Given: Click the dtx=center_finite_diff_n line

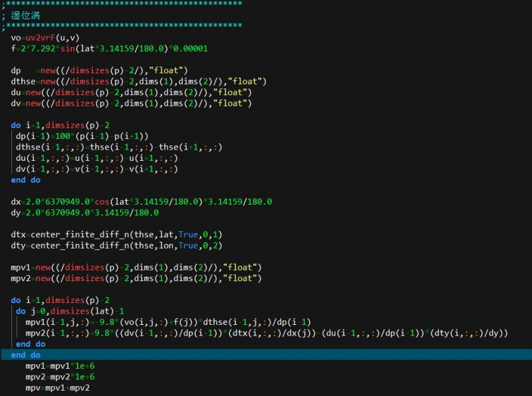Looking at the screenshot, I should 116,235.
